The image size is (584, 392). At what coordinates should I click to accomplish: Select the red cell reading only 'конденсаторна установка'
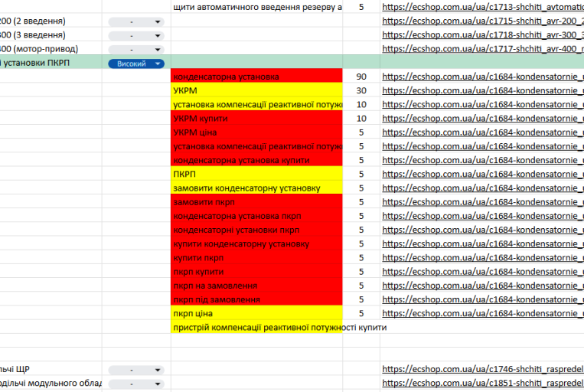[x=256, y=77]
